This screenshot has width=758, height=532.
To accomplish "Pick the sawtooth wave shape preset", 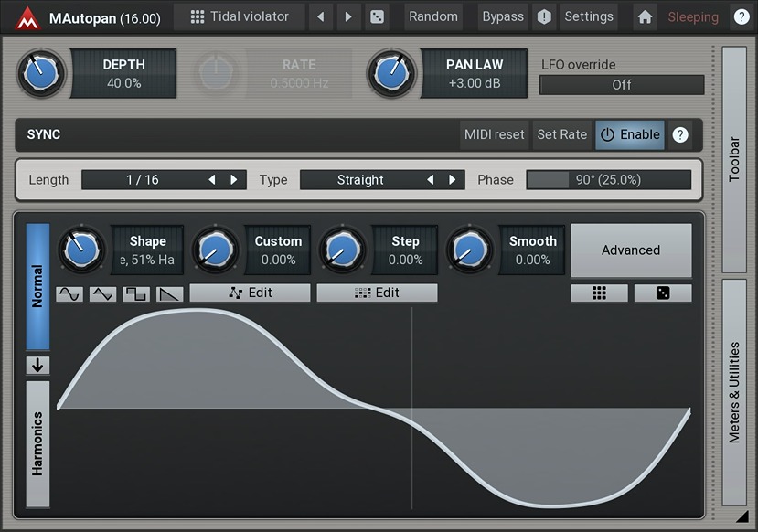I will tap(170, 294).
